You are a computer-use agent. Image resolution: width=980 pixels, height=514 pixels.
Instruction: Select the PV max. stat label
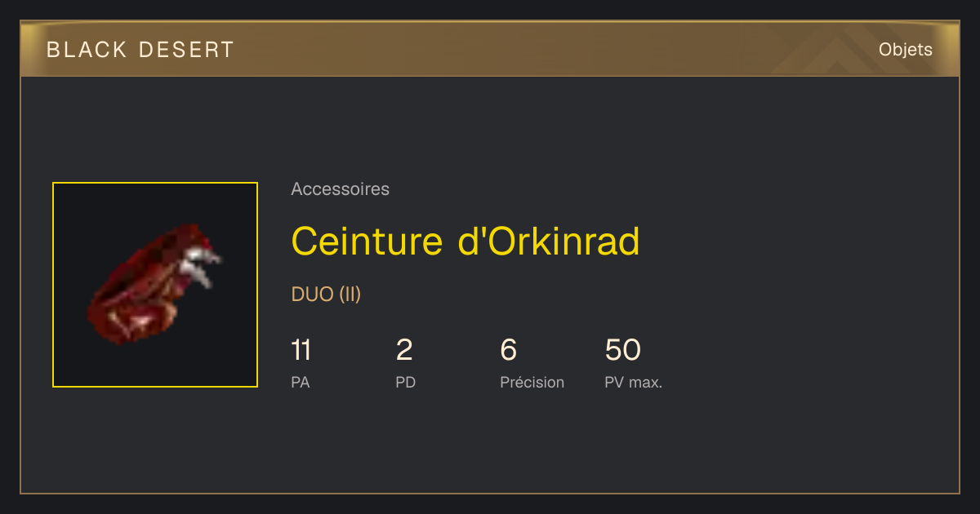pos(634,382)
